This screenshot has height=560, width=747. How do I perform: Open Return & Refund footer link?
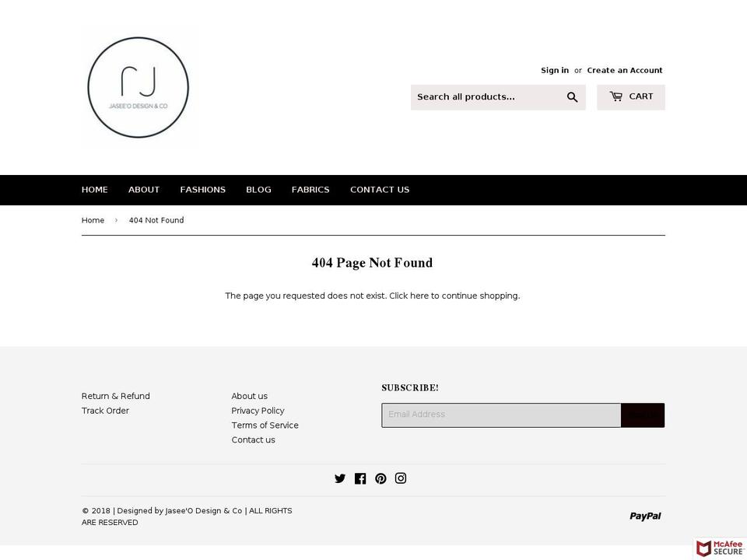(116, 396)
